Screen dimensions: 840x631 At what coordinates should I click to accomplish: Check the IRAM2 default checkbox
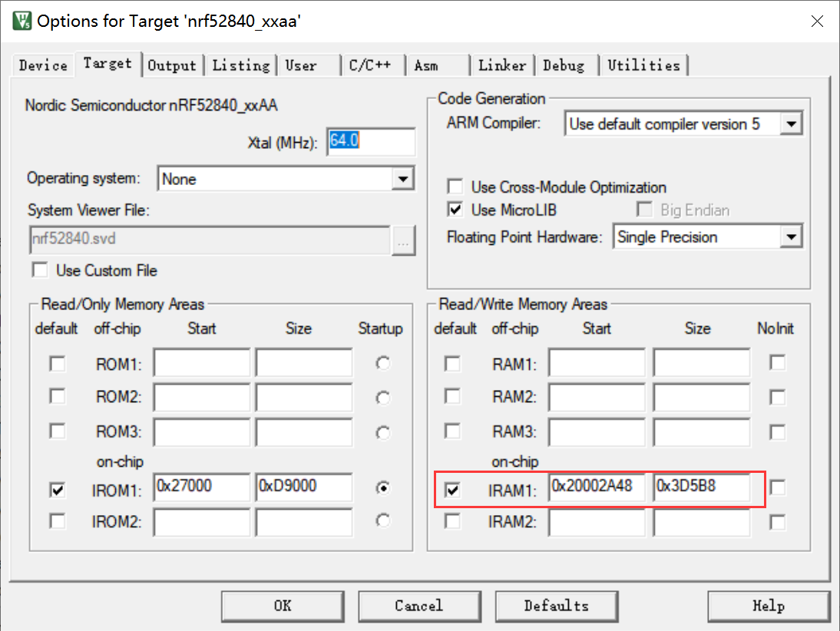tap(453, 521)
